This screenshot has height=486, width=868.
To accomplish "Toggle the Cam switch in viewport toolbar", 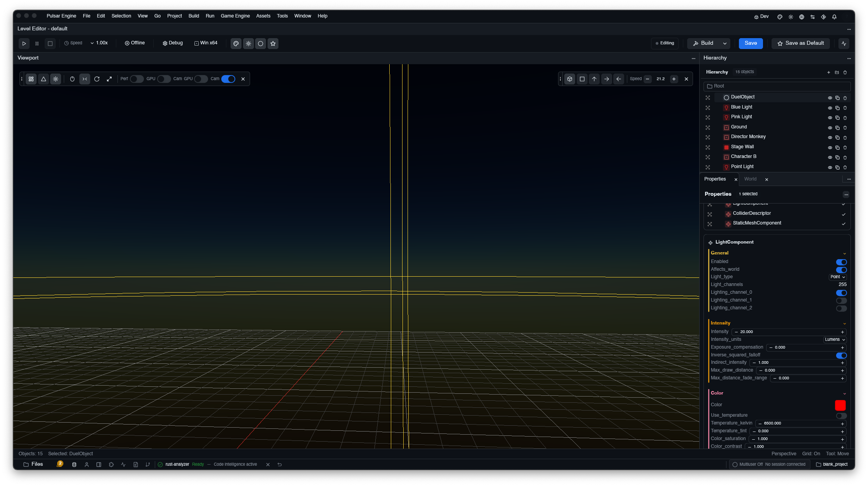I will coord(228,79).
